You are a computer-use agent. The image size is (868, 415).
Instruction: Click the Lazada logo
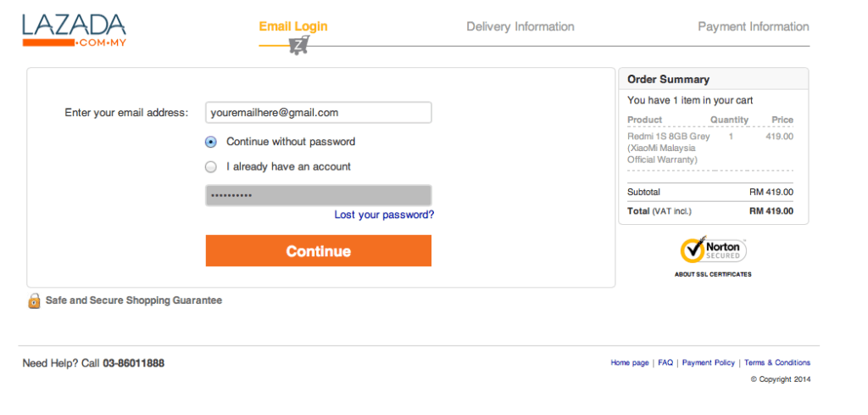coord(74,30)
